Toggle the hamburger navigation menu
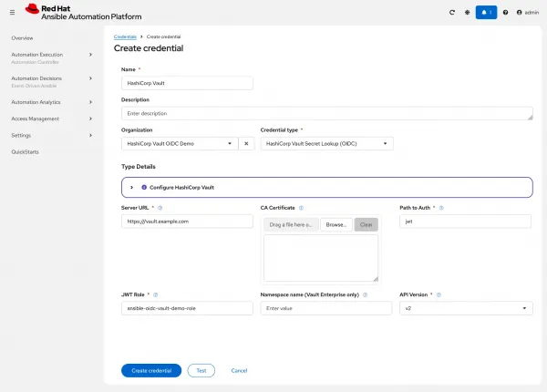This screenshot has width=547, height=392. pos(12,13)
